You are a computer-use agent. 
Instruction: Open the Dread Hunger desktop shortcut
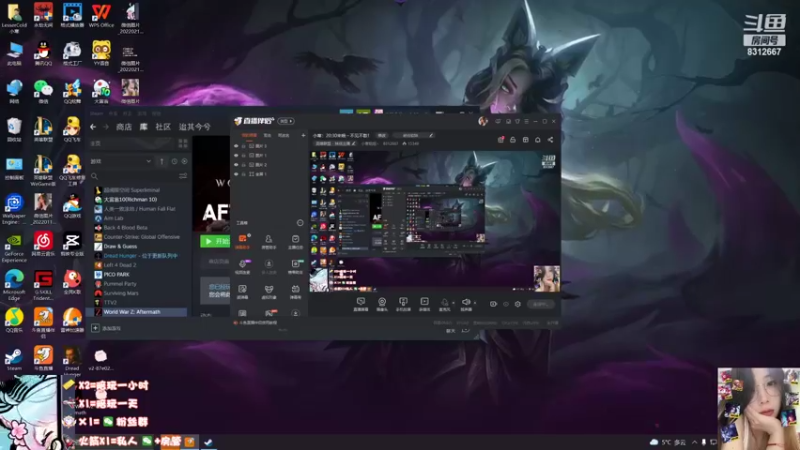72,360
